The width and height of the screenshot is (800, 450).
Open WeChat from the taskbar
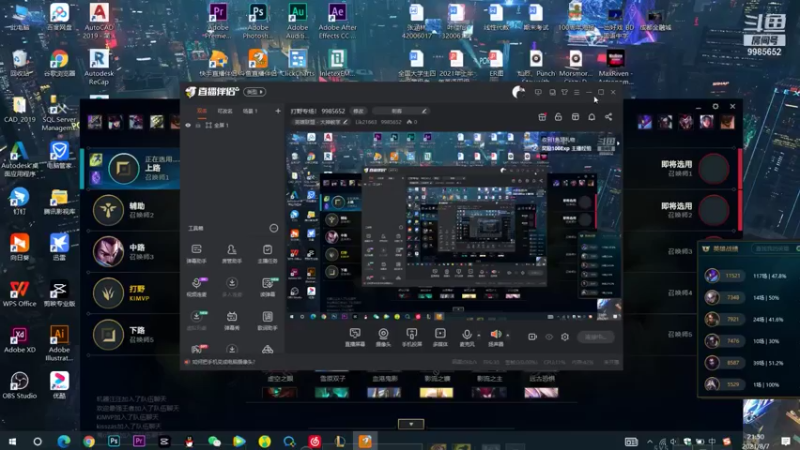pos(214,441)
